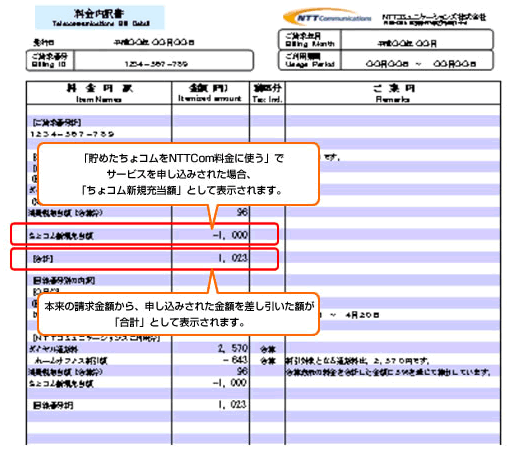This screenshot has width=520, height=454.
Task: Click the 2,570 dial call charge amount
Action: [233, 348]
